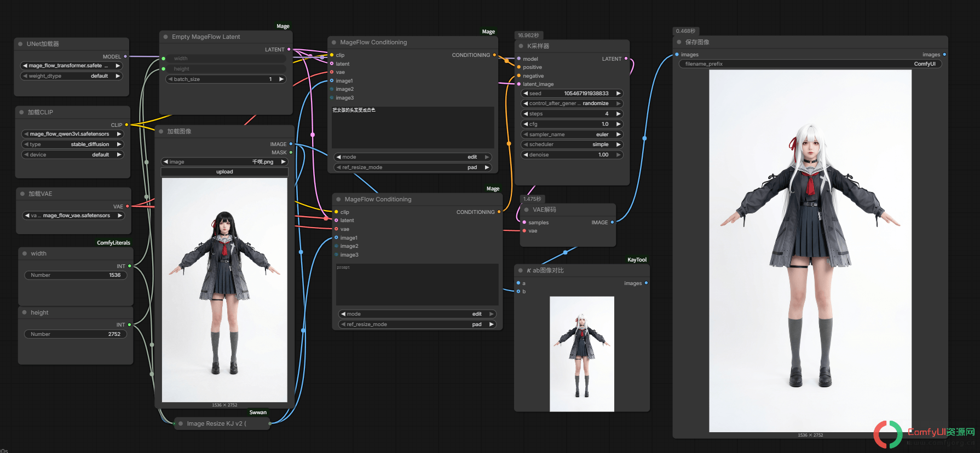980x453 pixels.
Task: Edit the filename_prefix ComfyUI field
Action: pyautogui.click(x=810, y=64)
